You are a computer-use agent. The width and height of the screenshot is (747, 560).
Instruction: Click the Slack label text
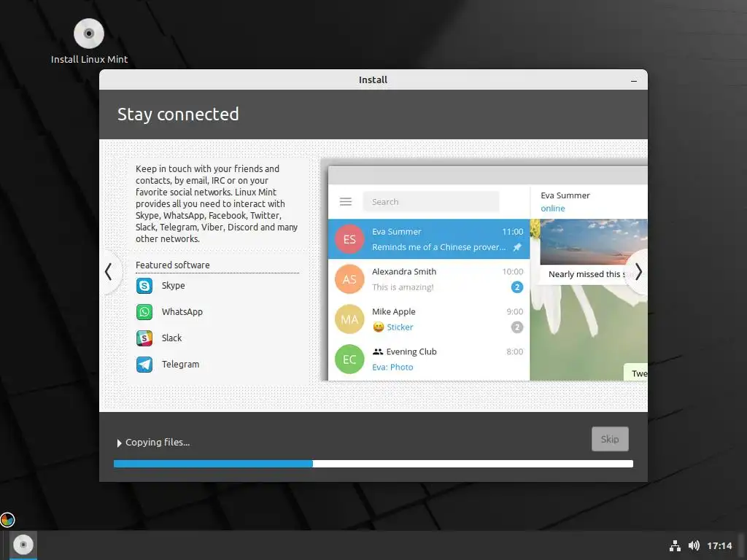[171, 338]
